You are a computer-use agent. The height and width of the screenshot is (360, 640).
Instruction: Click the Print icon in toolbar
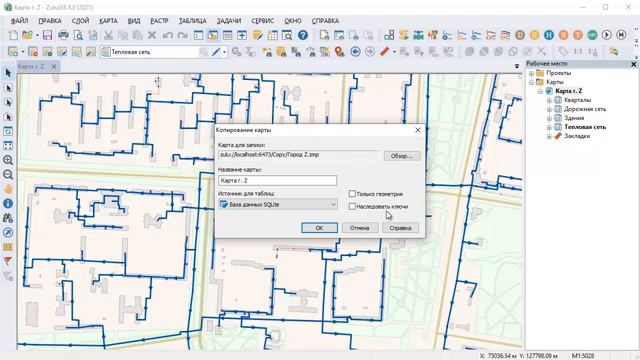pos(63,35)
